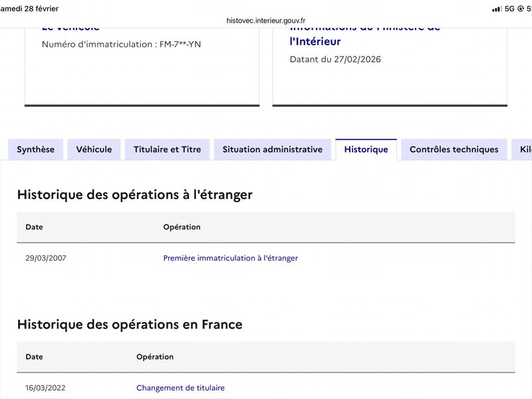Click the l'Intérieur card heading
The width and height of the screenshot is (532, 399).
coord(315,41)
